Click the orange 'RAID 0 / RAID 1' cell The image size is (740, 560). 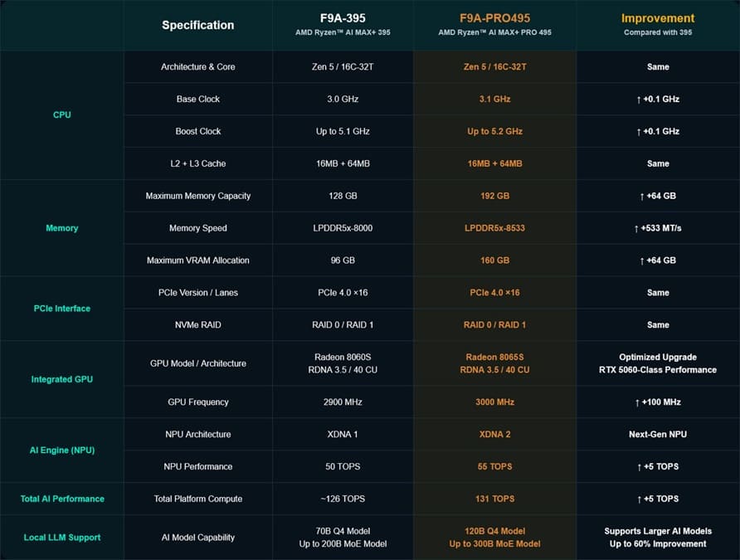[494, 324]
